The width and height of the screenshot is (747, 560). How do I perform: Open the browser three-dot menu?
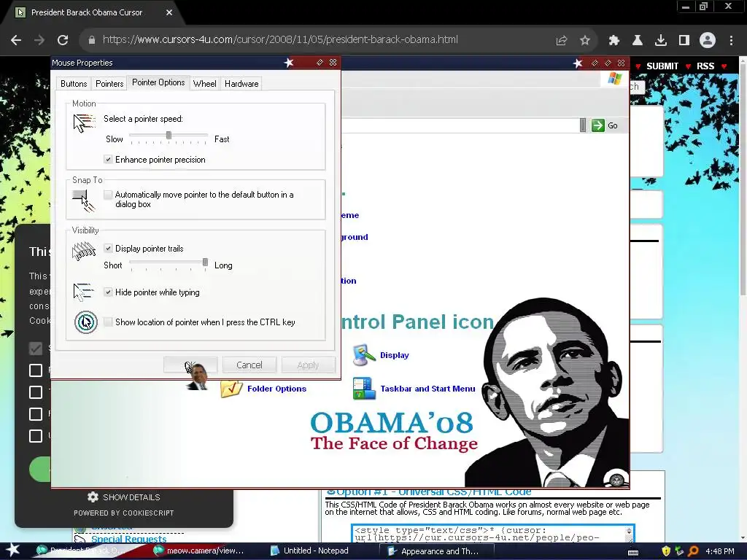[x=731, y=41]
